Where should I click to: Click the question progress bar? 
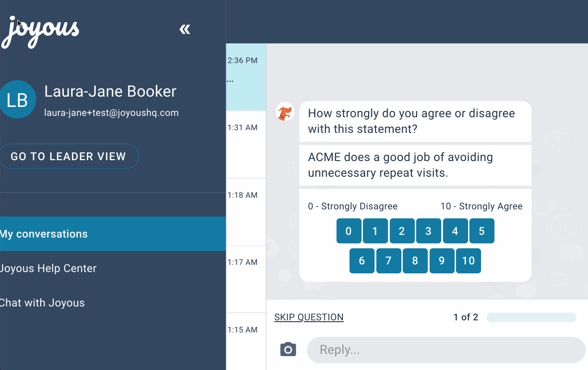tap(531, 318)
